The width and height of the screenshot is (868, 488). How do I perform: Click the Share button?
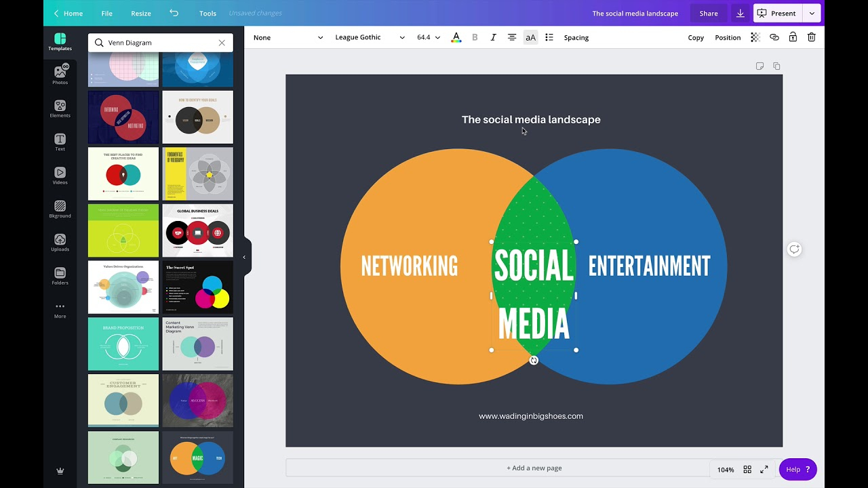(x=709, y=13)
